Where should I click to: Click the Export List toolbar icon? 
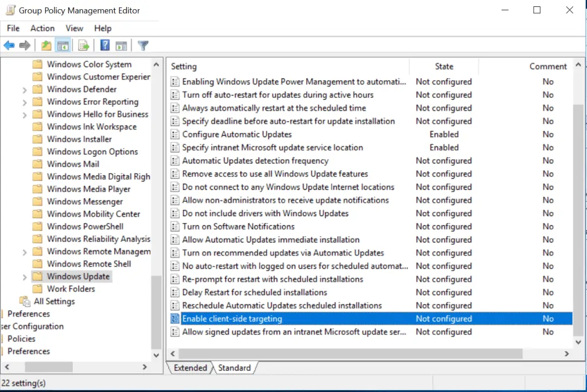pyautogui.click(x=83, y=45)
